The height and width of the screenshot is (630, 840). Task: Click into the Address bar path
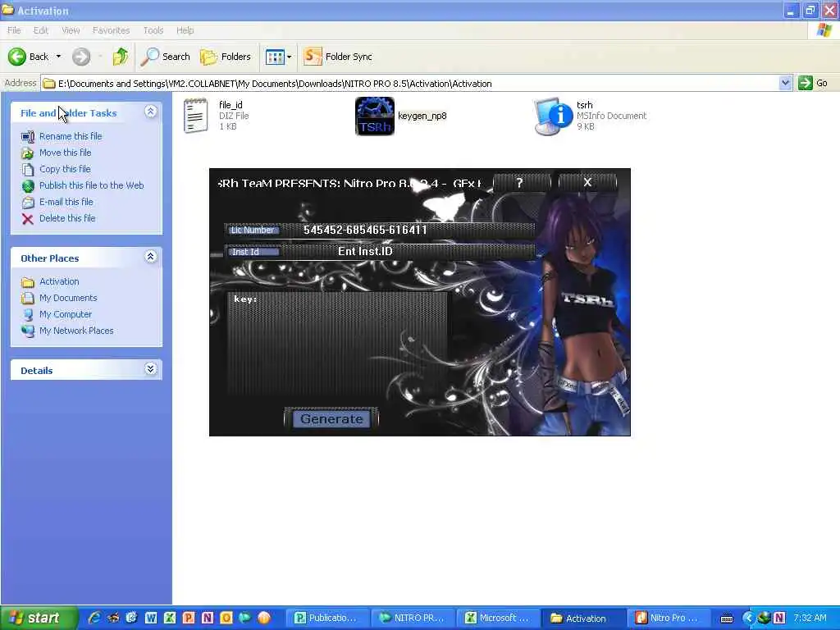point(410,84)
